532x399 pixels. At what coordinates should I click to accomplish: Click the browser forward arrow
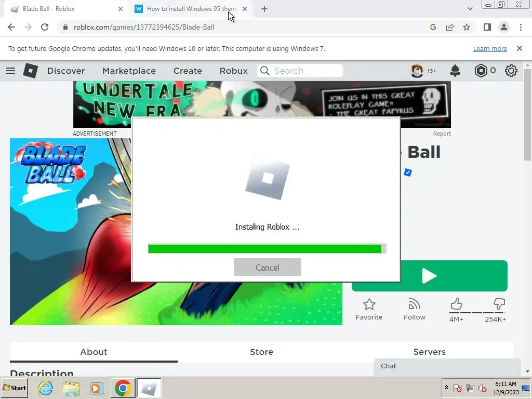[x=28, y=27]
